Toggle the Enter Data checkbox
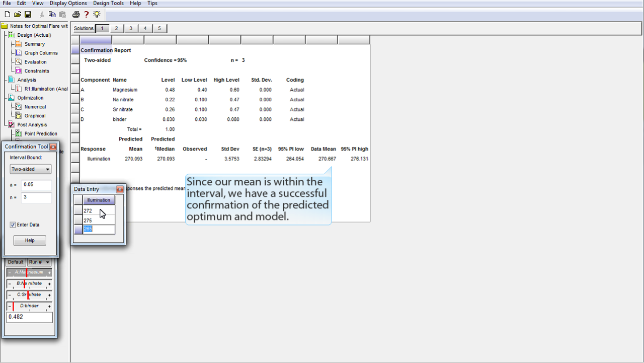 pyautogui.click(x=13, y=225)
